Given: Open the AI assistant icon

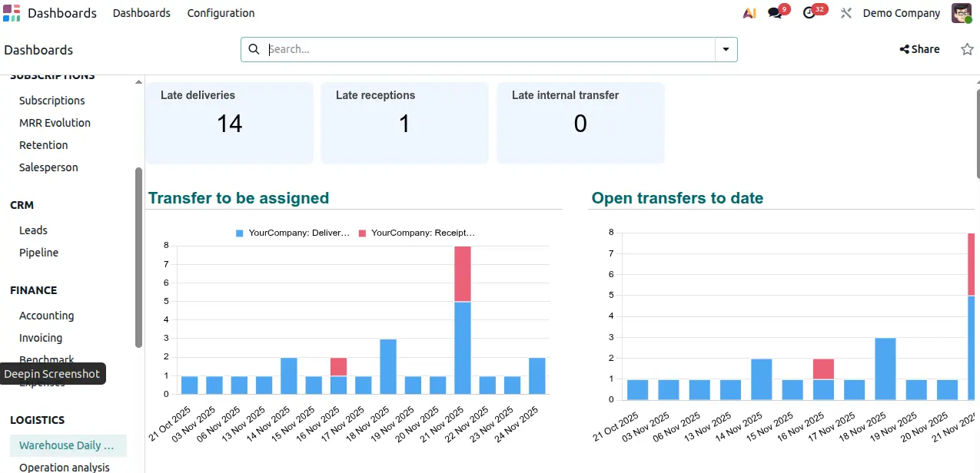Looking at the screenshot, I should [749, 13].
